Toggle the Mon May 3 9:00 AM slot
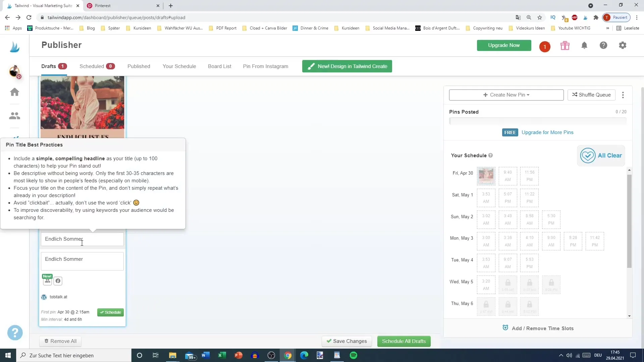This screenshot has height=362, width=644. (551, 241)
